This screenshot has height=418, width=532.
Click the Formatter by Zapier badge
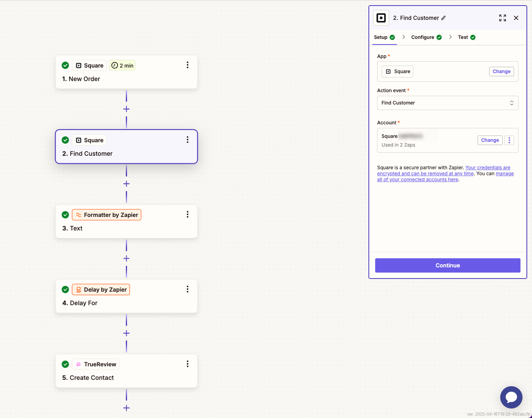(x=106, y=215)
